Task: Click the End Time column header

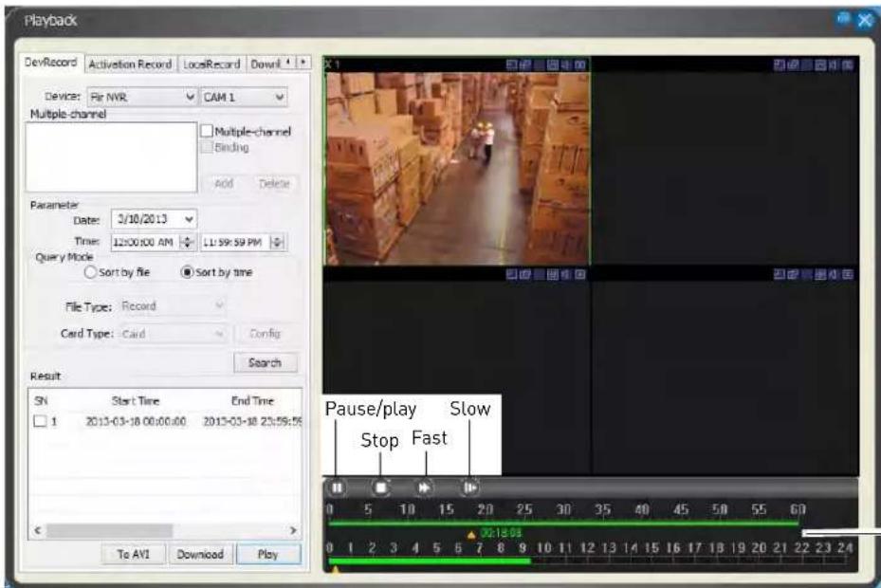Action: pyautogui.click(x=252, y=401)
